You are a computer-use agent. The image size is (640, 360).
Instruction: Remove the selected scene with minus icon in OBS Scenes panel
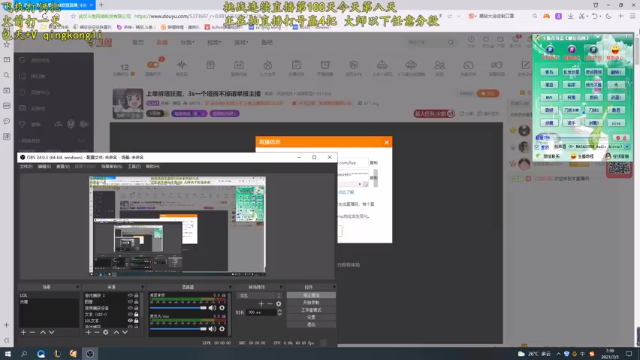[32, 332]
